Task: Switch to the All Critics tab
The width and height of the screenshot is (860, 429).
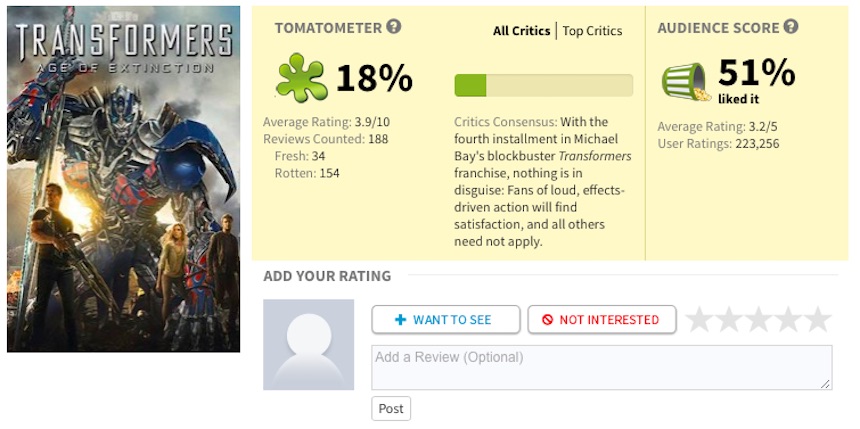Action: click(521, 31)
